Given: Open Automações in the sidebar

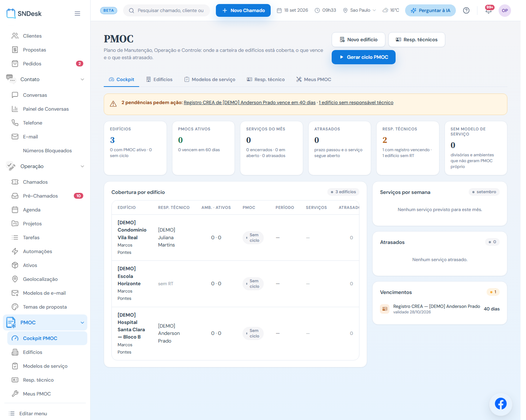Looking at the screenshot, I should point(47,251).
